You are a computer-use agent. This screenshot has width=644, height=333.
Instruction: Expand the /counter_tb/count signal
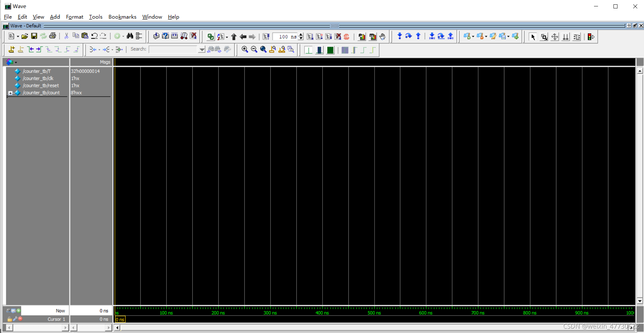tap(10, 93)
